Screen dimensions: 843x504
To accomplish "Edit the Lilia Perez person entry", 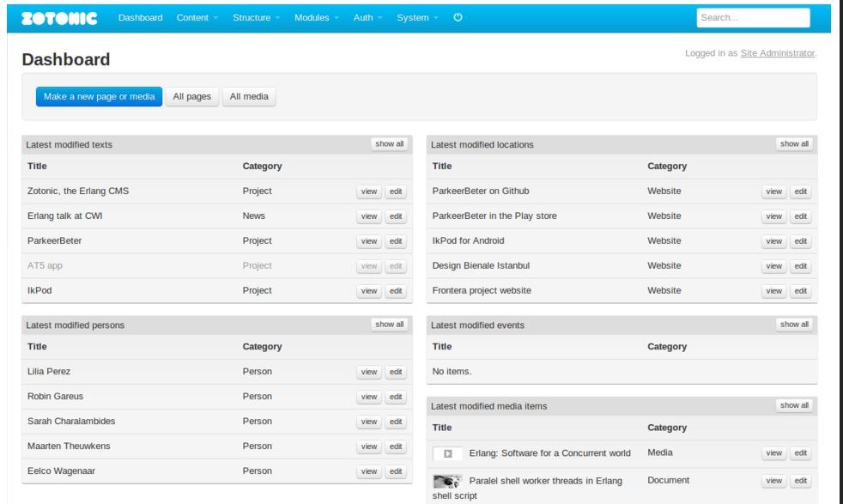I will pos(395,372).
